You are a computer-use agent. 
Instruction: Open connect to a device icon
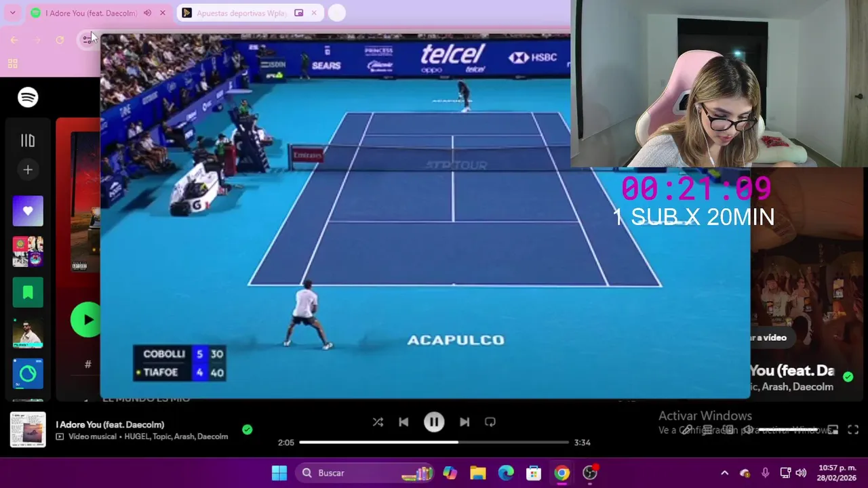tap(727, 430)
